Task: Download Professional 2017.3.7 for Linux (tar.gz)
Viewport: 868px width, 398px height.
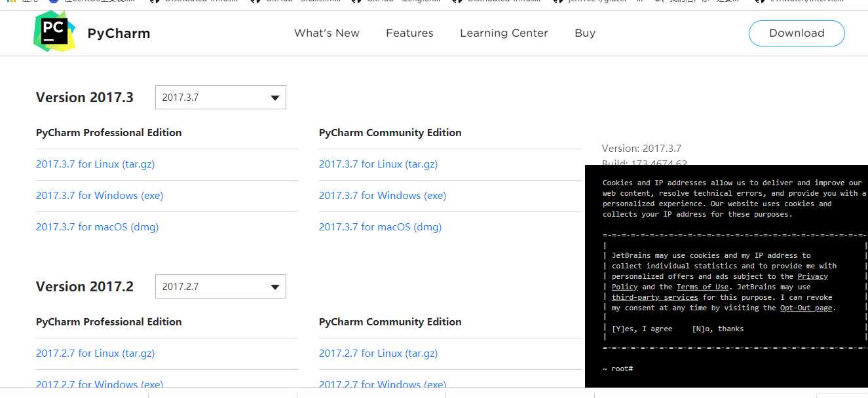Action: tap(95, 164)
